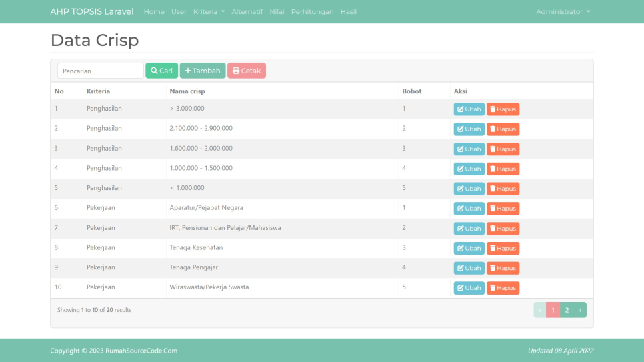Edit the IRT, Pensiunan dan Pelajar/Mahasiswa row
The image size is (644, 362).
tap(469, 229)
